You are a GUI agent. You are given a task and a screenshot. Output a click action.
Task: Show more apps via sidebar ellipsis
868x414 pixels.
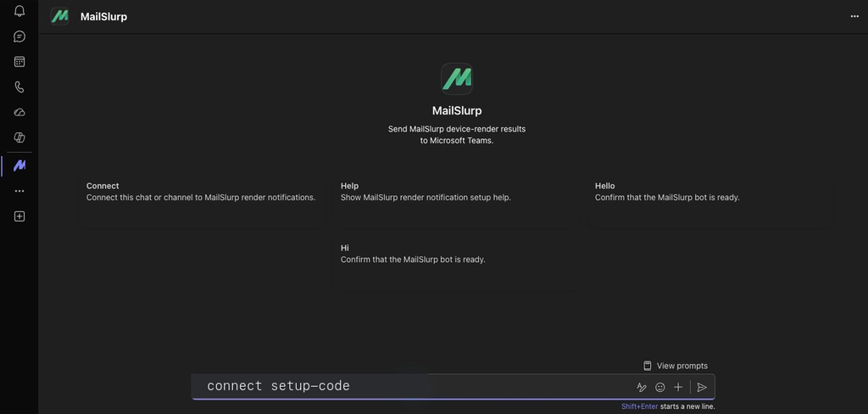tap(19, 191)
